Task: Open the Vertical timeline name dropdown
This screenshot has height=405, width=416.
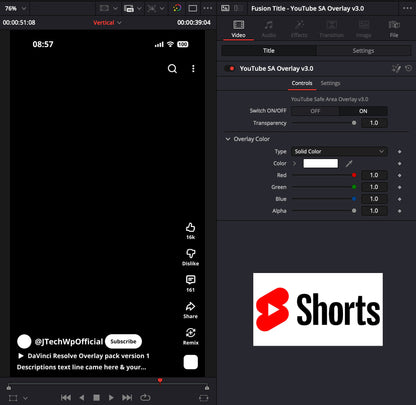Action: click(x=107, y=23)
